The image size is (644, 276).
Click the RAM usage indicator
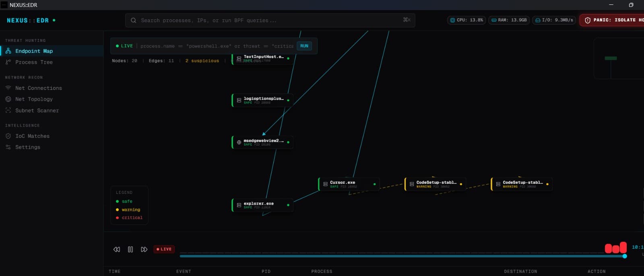(x=509, y=20)
